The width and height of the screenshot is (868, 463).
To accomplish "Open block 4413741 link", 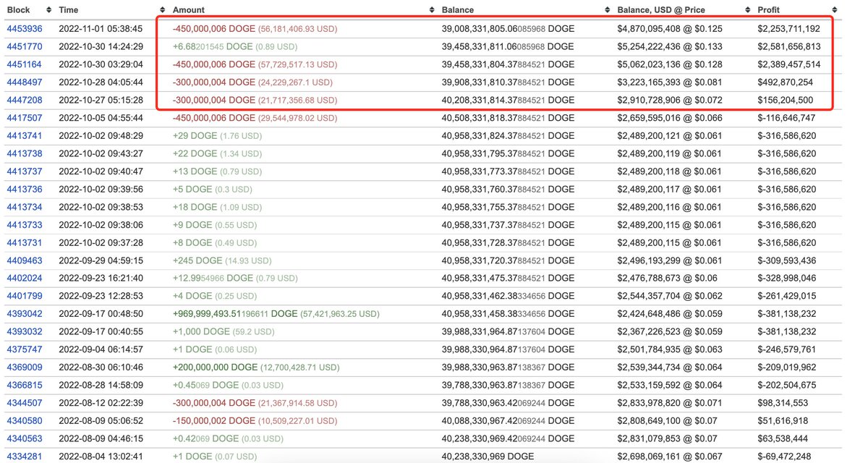I will pos(25,136).
